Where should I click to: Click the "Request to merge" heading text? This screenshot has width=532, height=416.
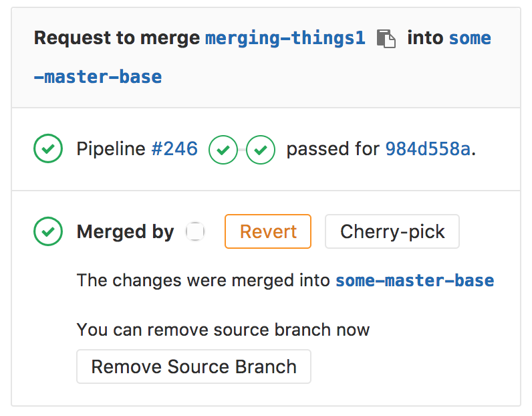[117, 38]
